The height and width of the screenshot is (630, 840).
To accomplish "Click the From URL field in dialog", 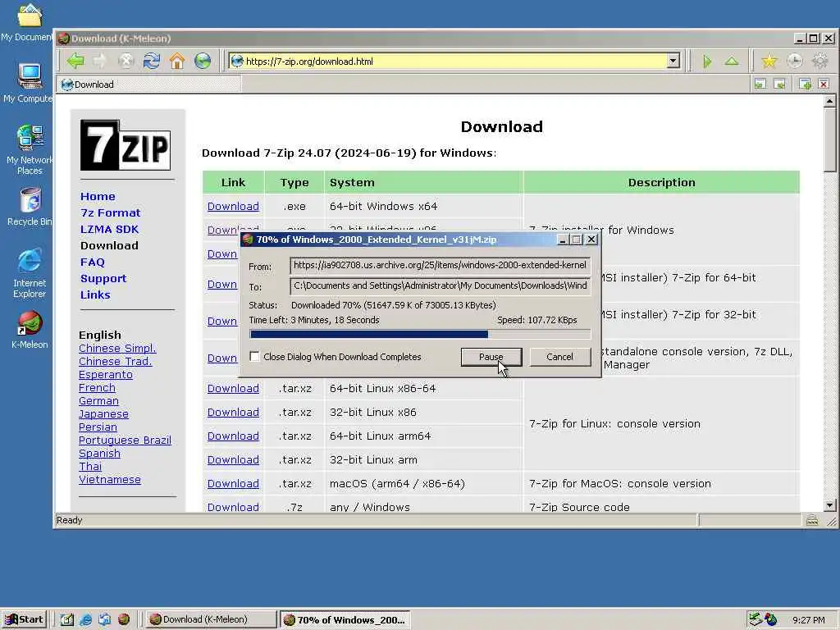I will [440, 265].
